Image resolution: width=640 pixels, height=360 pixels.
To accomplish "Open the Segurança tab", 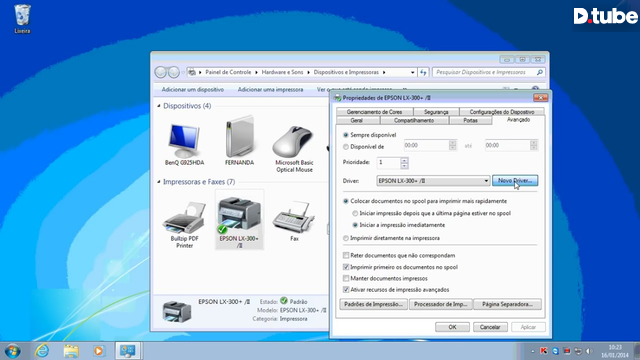I will (436, 112).
